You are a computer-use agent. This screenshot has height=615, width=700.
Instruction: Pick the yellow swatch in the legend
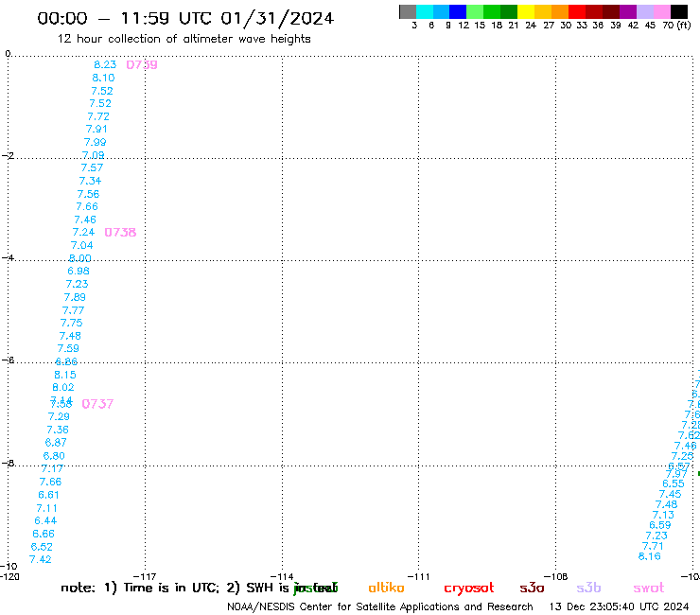click(x=526, y=11)
